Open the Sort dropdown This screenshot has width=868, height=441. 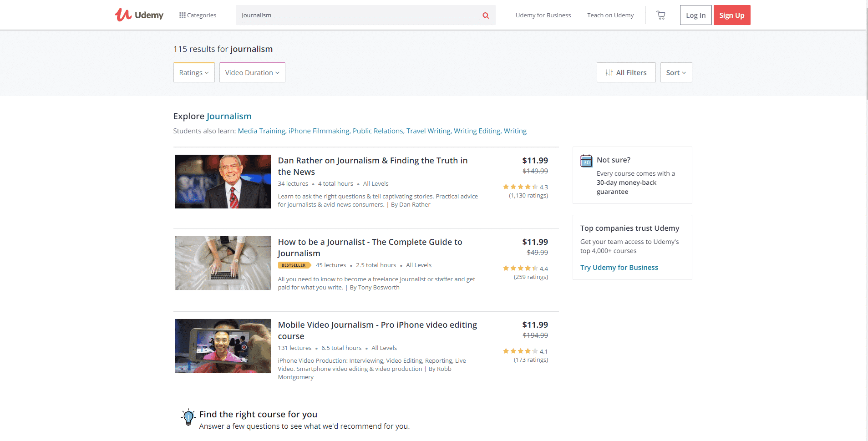click(x=676, y=72)
